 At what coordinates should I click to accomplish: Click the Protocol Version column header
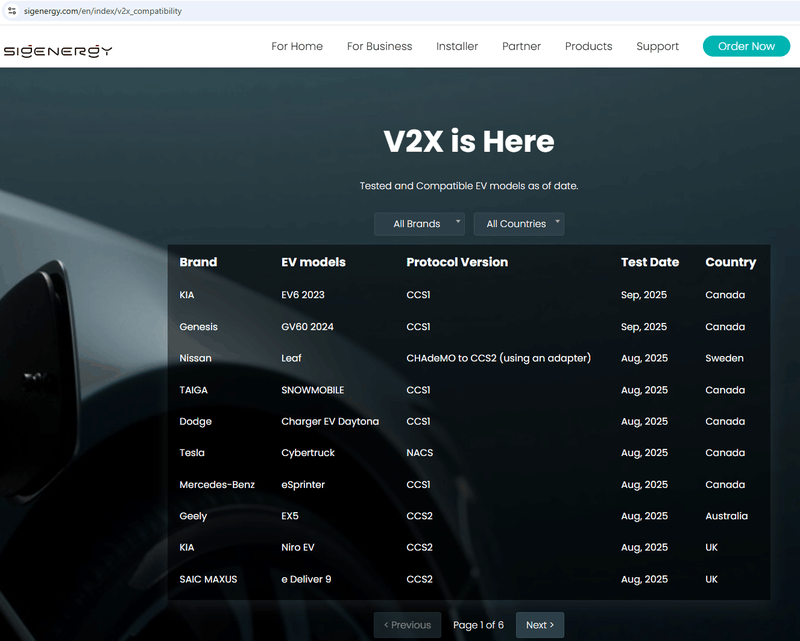tap(457, 262)
